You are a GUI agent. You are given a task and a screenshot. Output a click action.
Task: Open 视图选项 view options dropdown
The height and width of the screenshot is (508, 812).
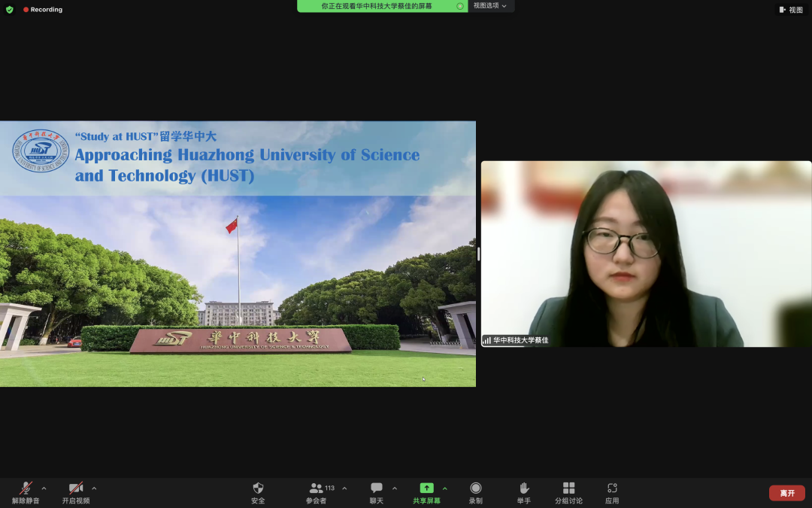[490, 6]
